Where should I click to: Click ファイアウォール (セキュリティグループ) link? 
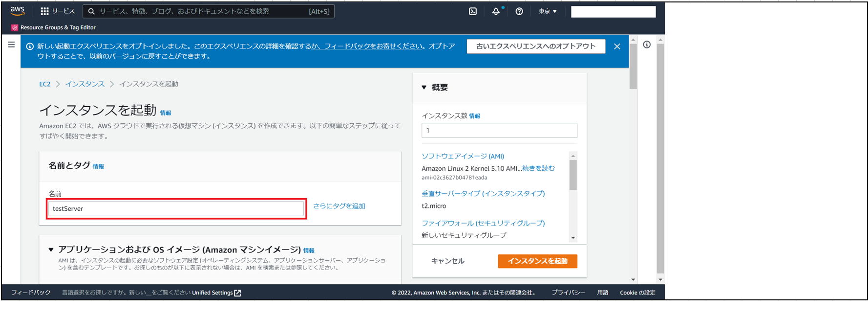click(484, 224)
